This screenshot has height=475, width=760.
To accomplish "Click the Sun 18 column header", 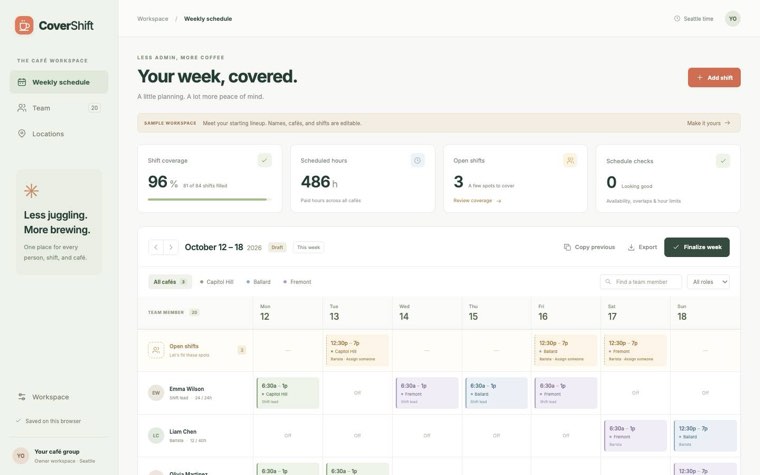I will click(705, 313).
